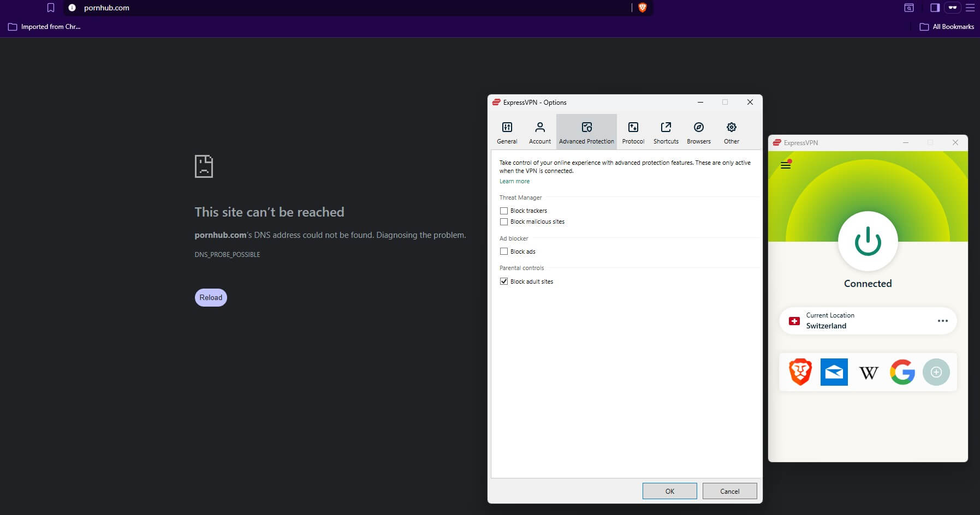The image size is (980, 515).
Task: Click the Learn more link
Action: coord(514,181)
